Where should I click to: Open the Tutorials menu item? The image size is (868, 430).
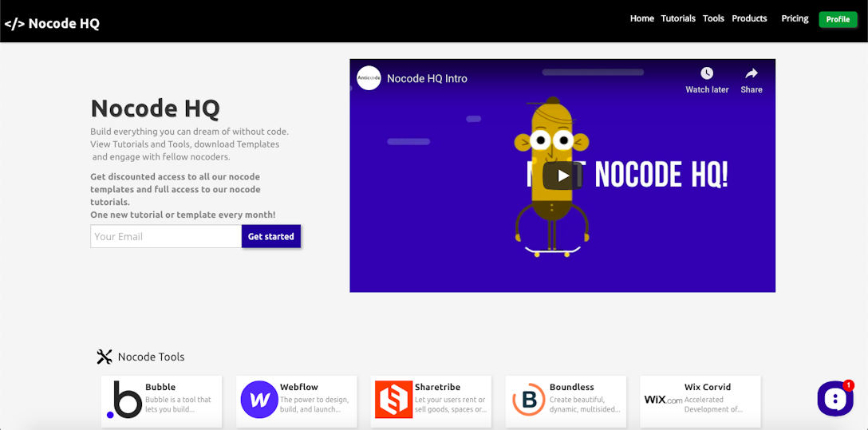coord(678,18)
